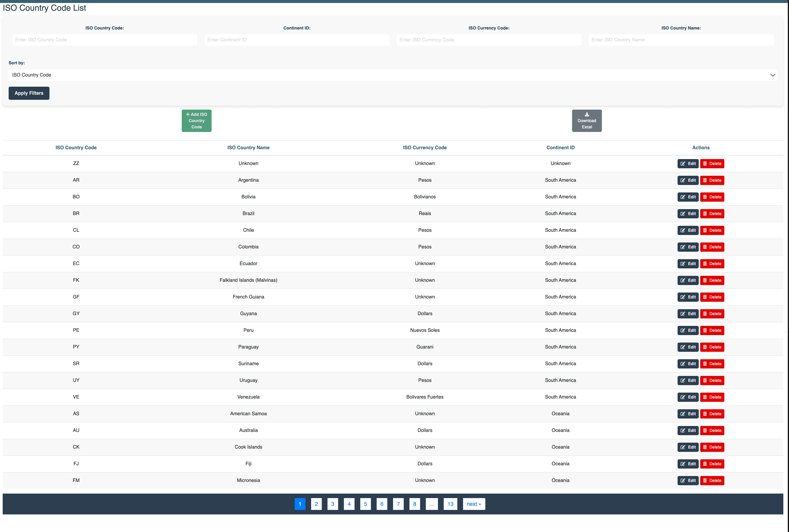Select the 'Guarani' currency cell
Image resolution: width=789 pixels, height=532 pixels.
[x=425, y=347]
